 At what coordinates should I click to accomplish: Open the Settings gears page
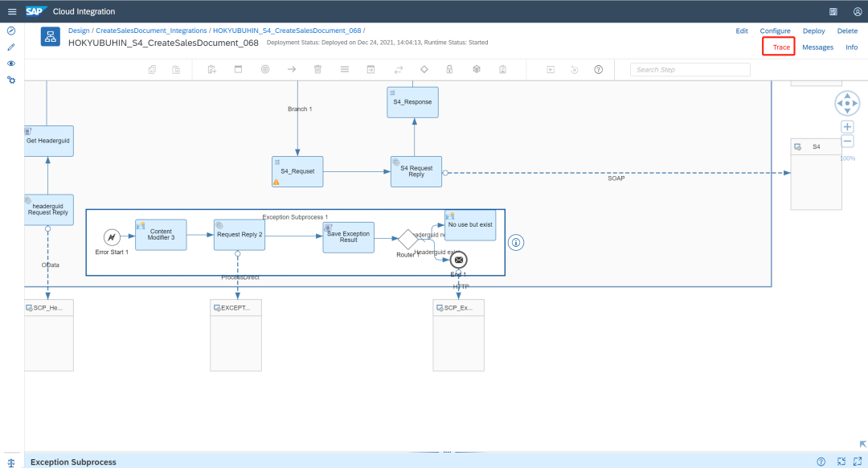pos(11,80)
